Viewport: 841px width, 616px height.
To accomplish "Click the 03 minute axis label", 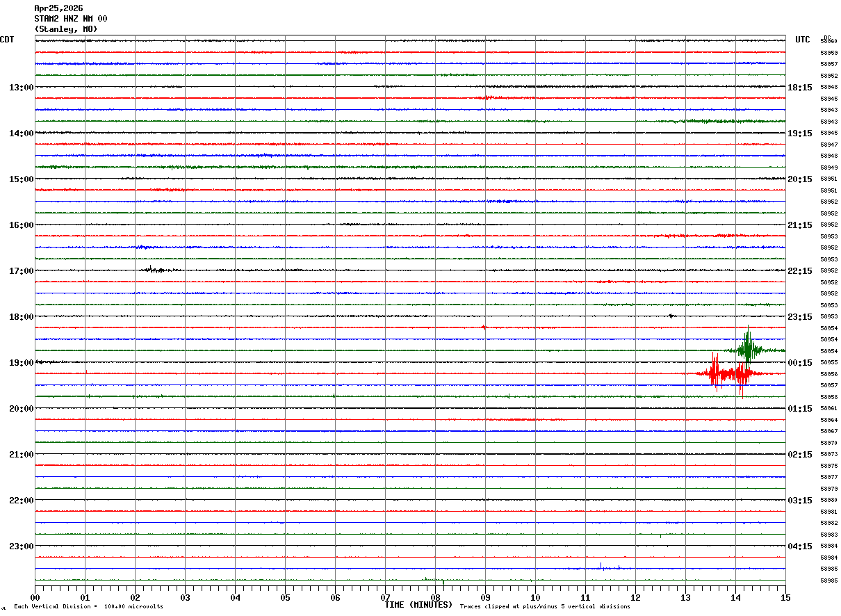I will tap(185, 597).
